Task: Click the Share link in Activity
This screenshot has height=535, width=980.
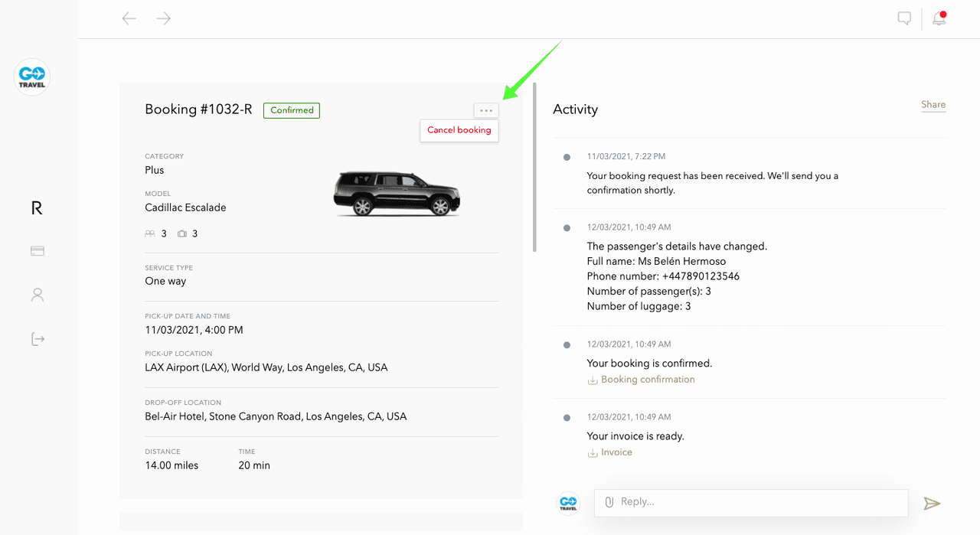Action: tap(933, 105)
